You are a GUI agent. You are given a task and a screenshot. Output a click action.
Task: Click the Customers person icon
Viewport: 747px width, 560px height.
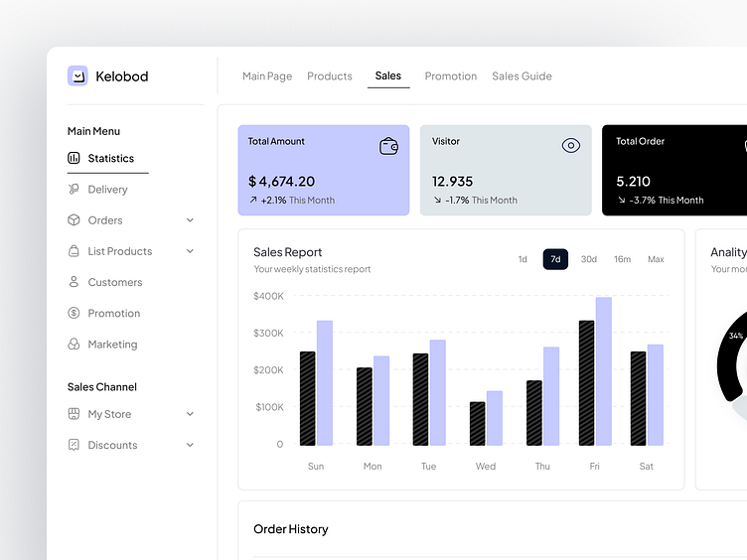(x=74, y=282)
